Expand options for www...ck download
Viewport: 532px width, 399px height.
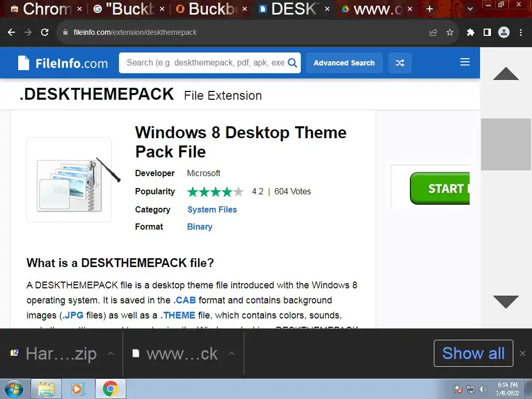click(x=232, y=353)
